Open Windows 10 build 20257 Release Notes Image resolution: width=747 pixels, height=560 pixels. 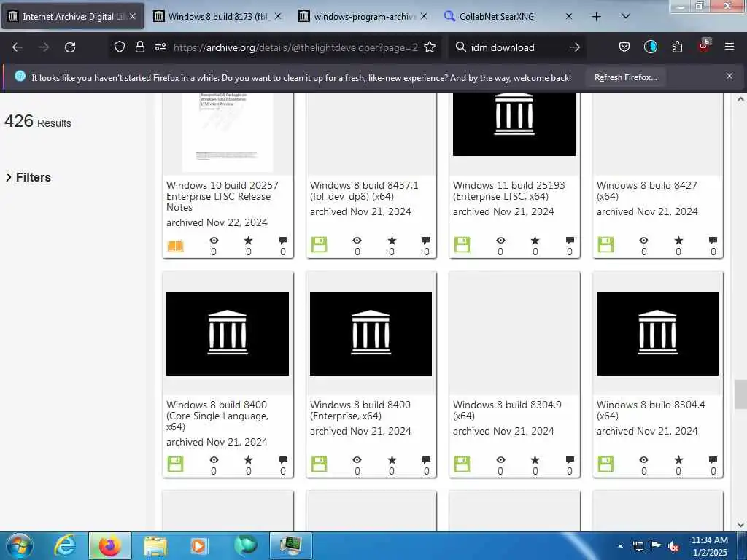click(x=222, y=196)
